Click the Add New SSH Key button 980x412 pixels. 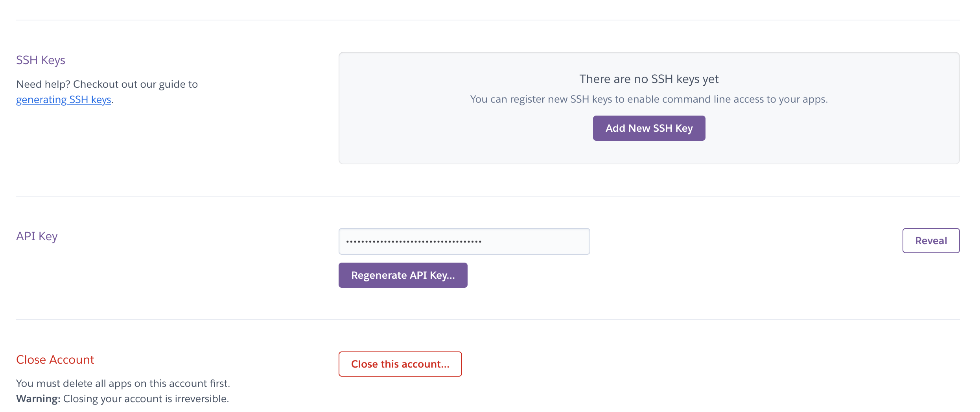click(649, 128)
